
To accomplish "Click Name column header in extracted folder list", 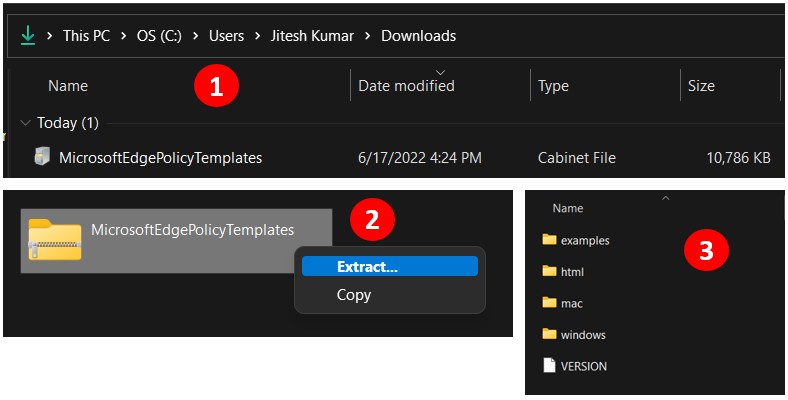I will 568,208.
